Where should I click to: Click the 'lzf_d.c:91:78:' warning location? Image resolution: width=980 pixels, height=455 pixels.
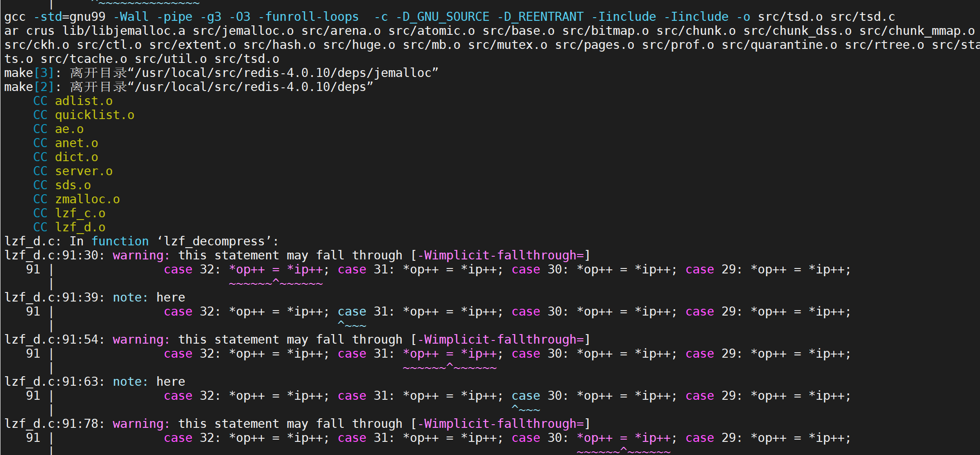pyautogui.click(x=55, y=424)
